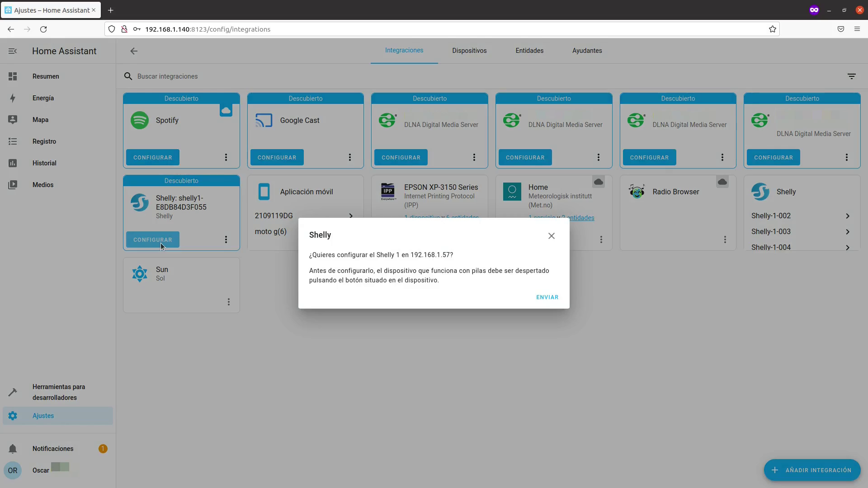Switch to the Dispositivos tab

click(469, 51)
